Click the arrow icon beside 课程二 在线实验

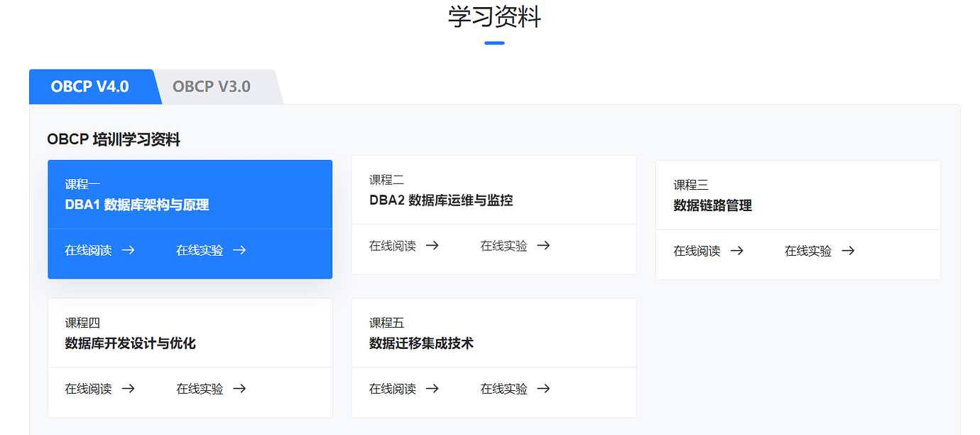(544, 245)
